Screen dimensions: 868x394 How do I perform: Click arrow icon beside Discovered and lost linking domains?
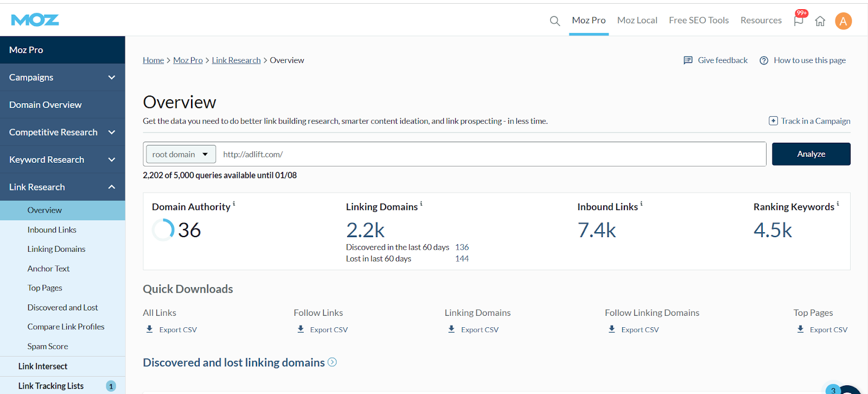pos(332,362)
